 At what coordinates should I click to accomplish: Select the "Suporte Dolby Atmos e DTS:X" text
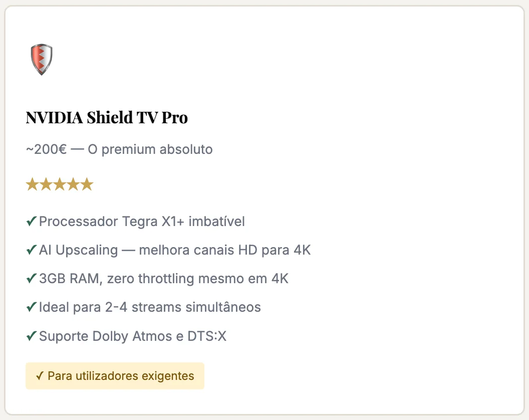coord(133,336)
